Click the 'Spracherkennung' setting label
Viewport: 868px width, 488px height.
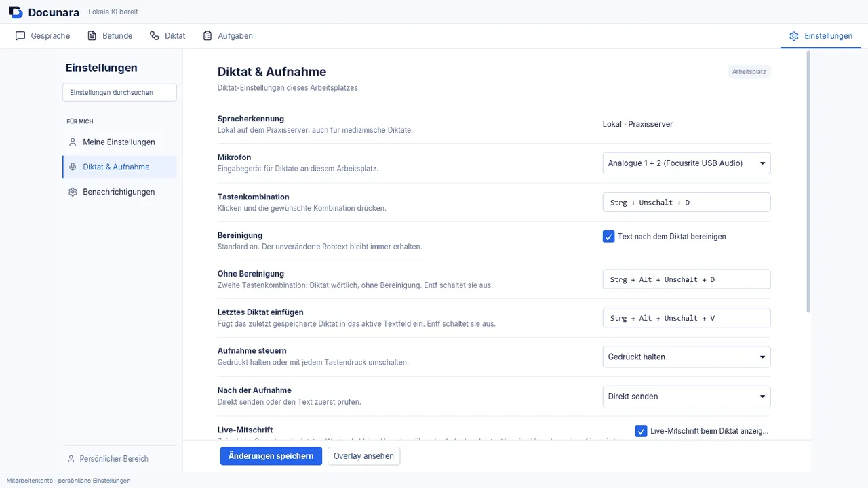(x=251, y=119)
